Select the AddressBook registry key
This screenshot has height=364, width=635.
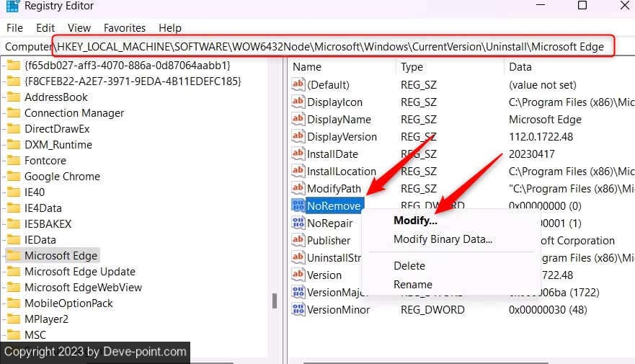(x=55, y=97)
